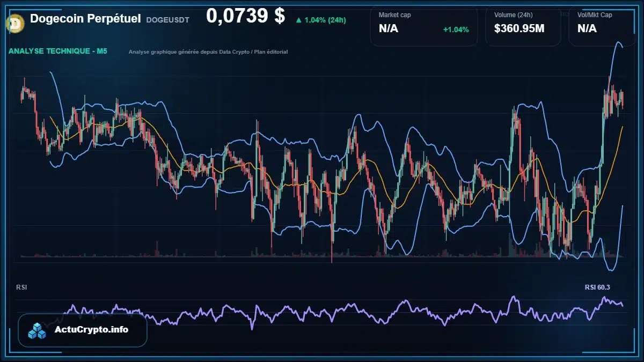This screenshot has height=362, width=644.
Task: Click the green up-arrow change indicator
Action: pyautogui.click(x=298, y=20)
